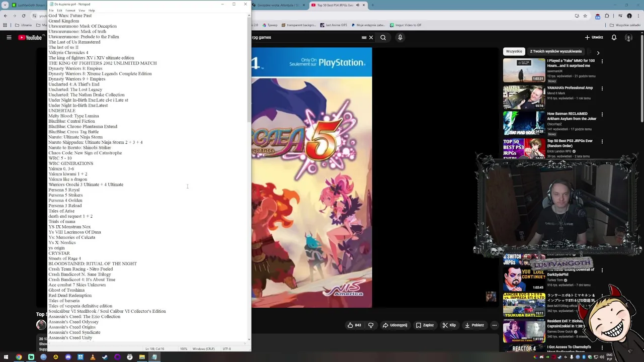644x362 pixels.
Task: Open the View menu in Notepad
Action: tap(82, 10)
